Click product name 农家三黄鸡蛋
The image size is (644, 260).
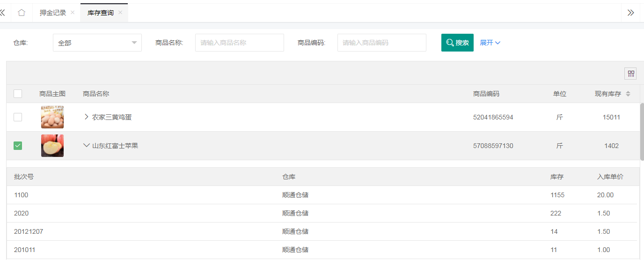click(x=112, y=117)
